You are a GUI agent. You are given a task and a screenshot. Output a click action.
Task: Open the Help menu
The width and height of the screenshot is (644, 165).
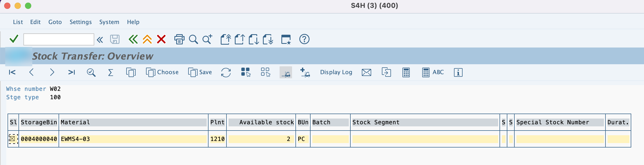(133, 22)
